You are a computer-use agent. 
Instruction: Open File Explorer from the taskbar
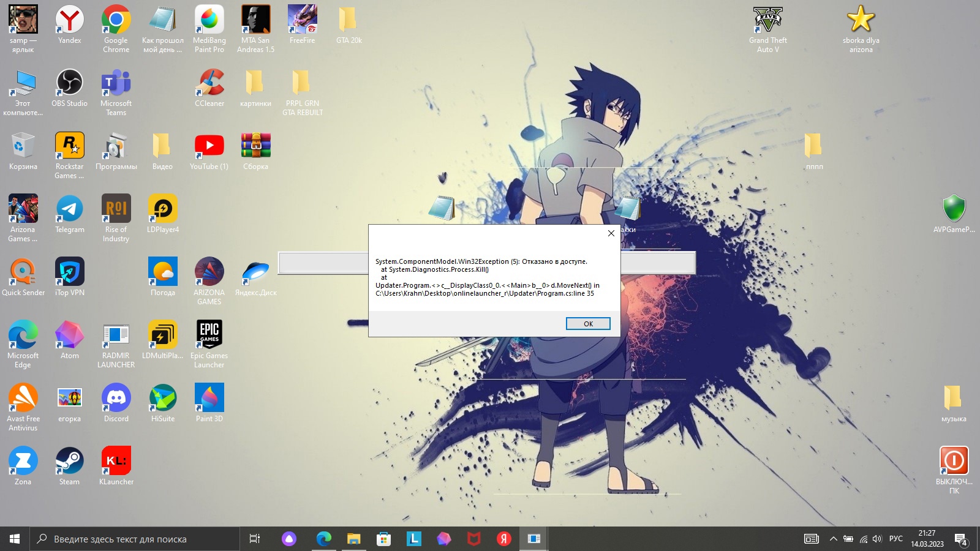coord(354,539)
